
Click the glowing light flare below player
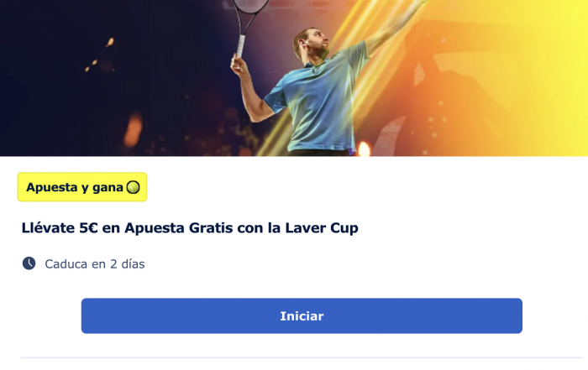364,149
